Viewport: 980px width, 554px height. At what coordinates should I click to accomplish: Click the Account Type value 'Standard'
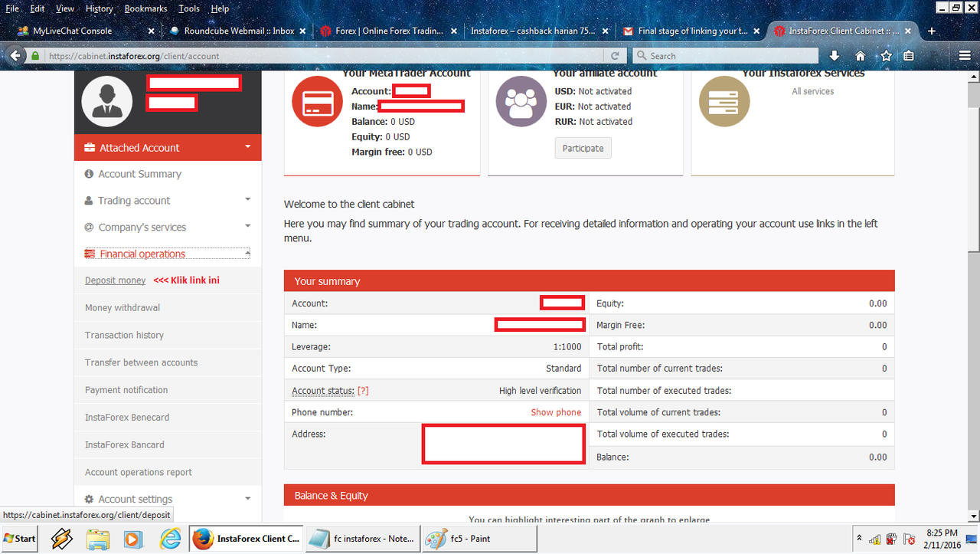[x=563, y=369]
